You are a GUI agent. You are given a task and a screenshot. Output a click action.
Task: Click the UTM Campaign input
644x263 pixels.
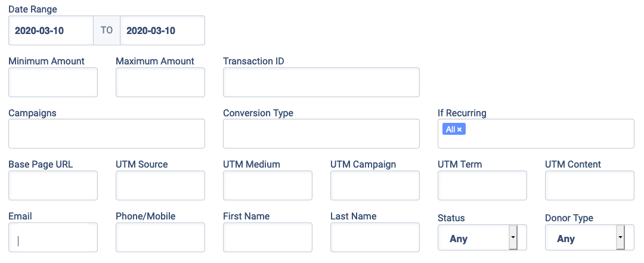(x=375, y=185)
